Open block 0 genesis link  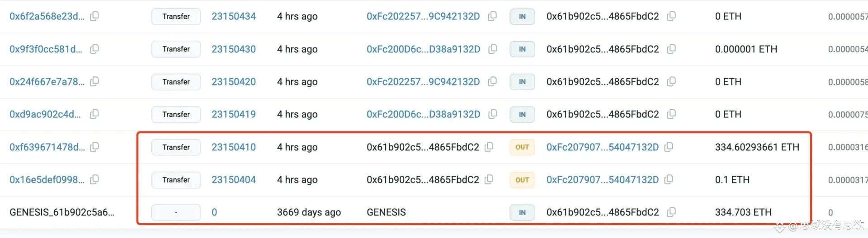(214, 212)
